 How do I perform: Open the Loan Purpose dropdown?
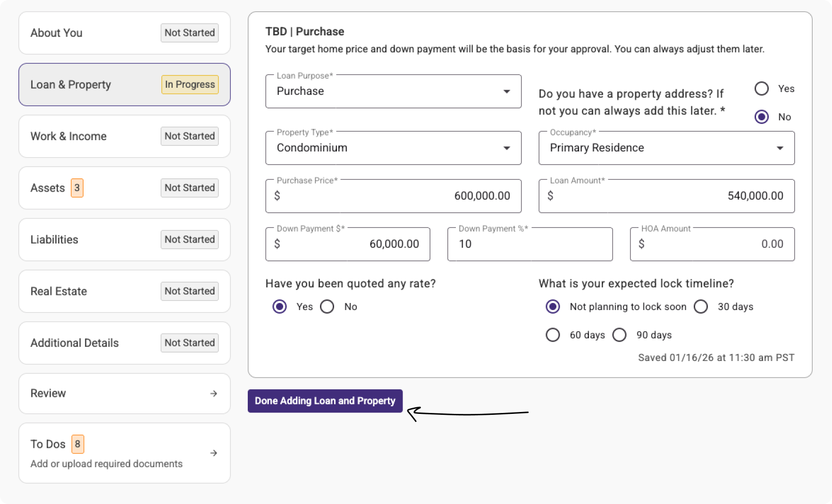click(393, 91)
